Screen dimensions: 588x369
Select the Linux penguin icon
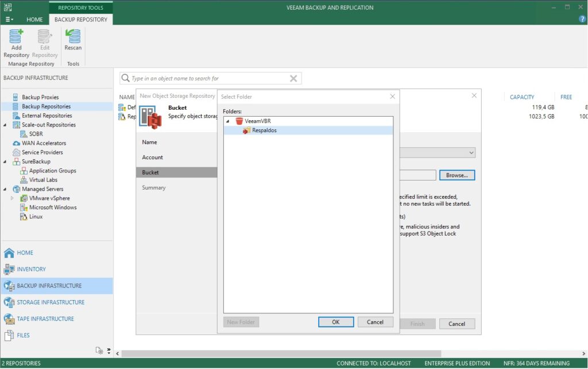coord(24,217)
